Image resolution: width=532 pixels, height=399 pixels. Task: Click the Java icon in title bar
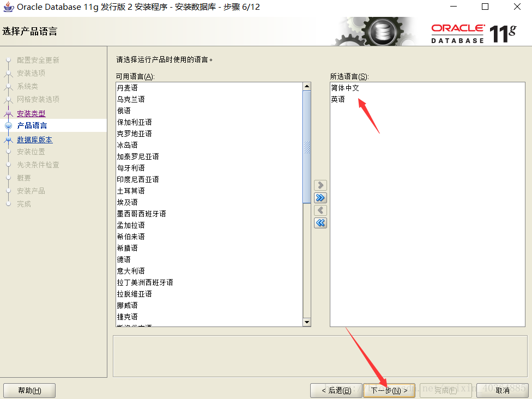pyautogui.click(x=8, y=7)
